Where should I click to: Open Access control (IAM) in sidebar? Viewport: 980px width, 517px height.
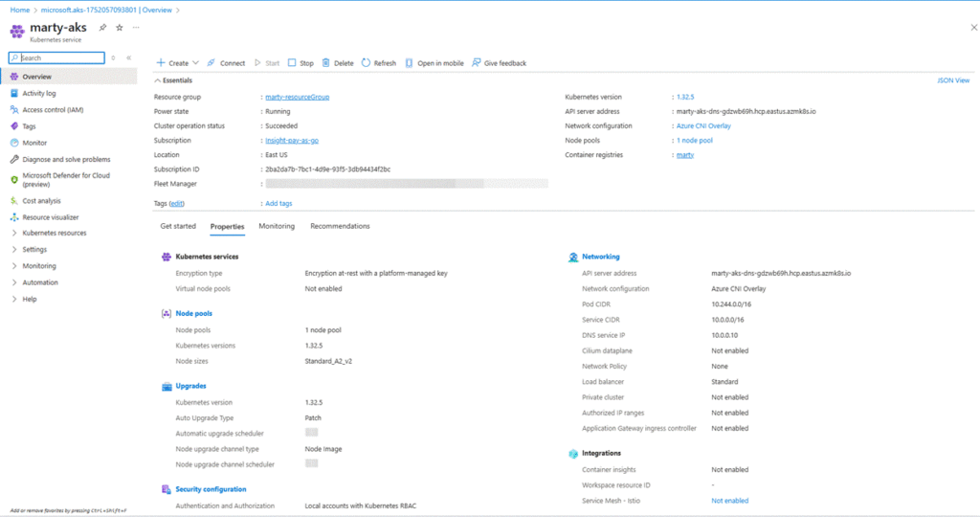click(x=53, y=110)
